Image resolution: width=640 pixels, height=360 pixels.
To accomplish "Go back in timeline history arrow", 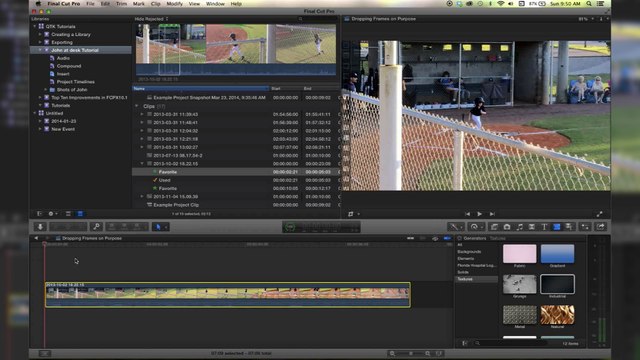I will [x=36, y=238].
